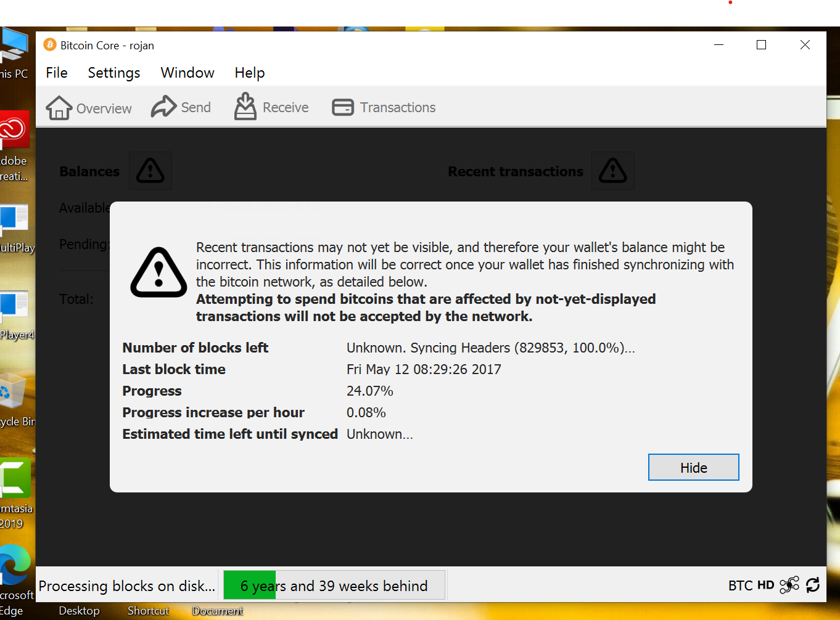Open the Settings menu
Viewport: 840px width, 620px height.
pos(114,73)
